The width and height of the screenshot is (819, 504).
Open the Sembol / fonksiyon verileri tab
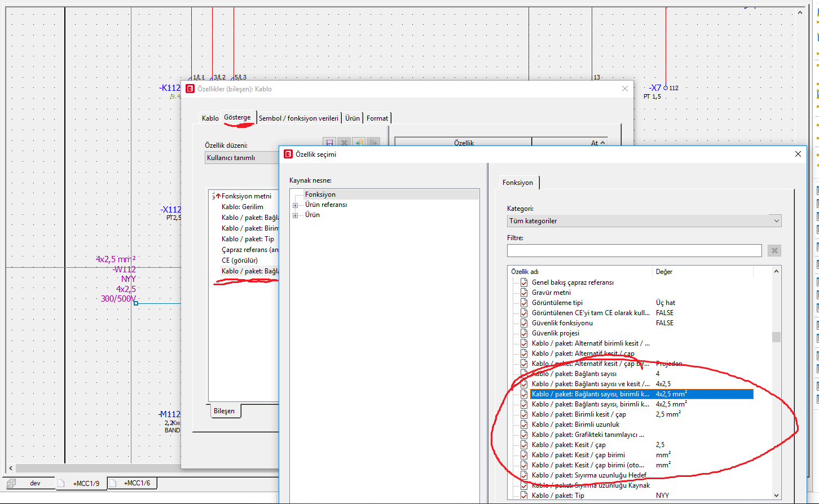(x=299, y=118)
